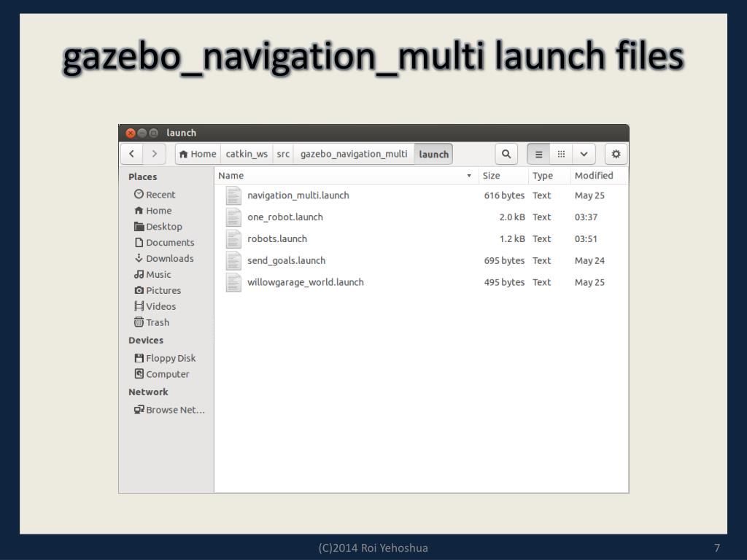Click the 695 bytes size cell
Viewport: 747px width, 560px height.
click(504, 260)
